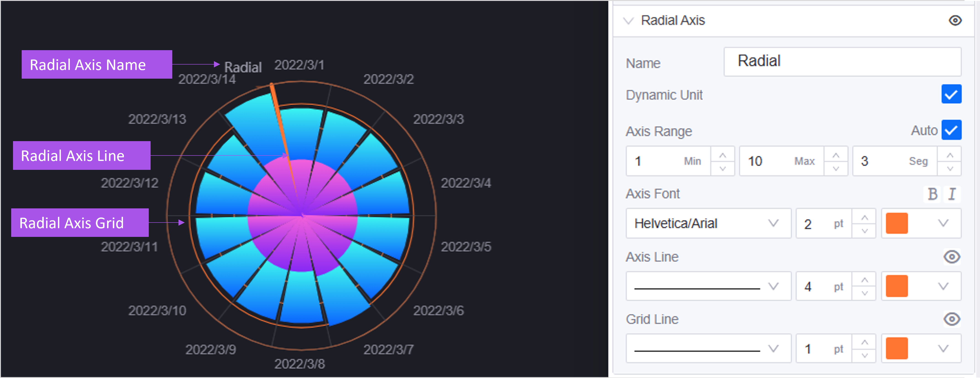Toggle Axis Line visibility eye icon
980x378 pixels.
(x=952, y=257)
